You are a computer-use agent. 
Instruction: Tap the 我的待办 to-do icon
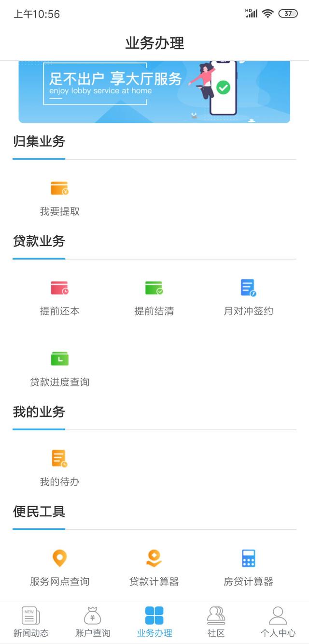pos(59,458)
